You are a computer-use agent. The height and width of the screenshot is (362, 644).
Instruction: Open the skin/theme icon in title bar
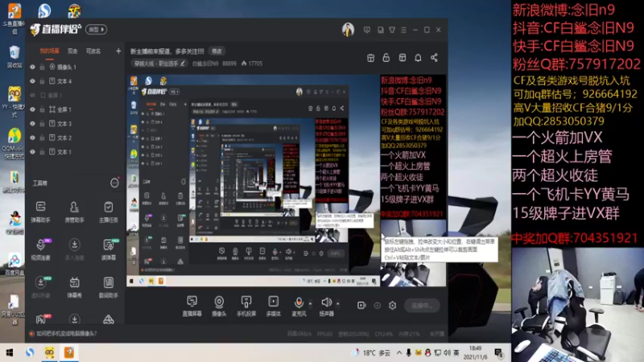392,30
